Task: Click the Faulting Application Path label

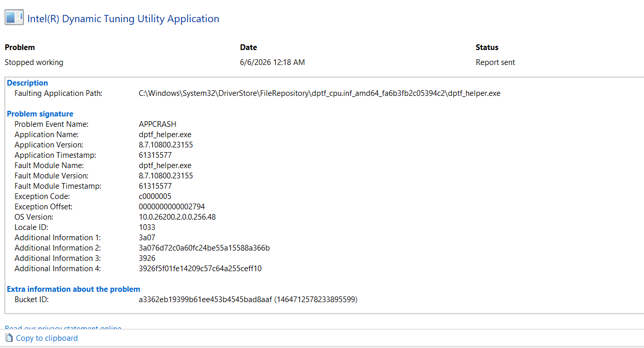Action: [x=58, y=93]
